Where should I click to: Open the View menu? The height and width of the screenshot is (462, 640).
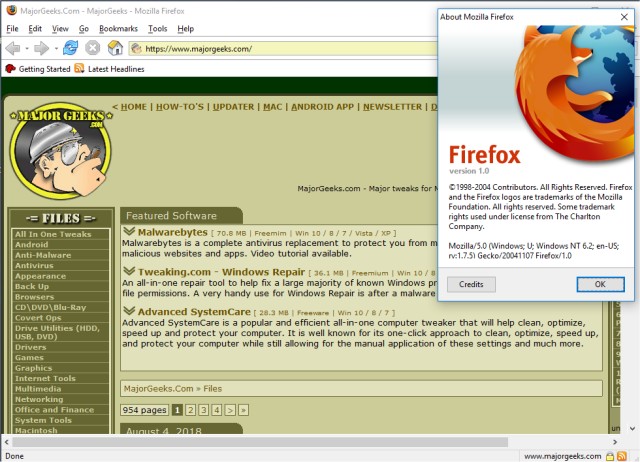coord(60,29)
